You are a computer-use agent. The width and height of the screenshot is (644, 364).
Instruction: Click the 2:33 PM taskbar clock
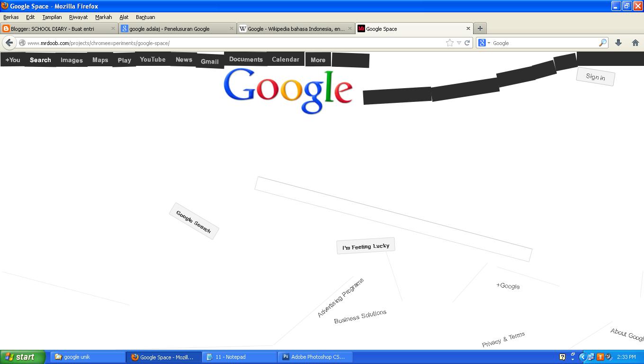coord(626,357)
